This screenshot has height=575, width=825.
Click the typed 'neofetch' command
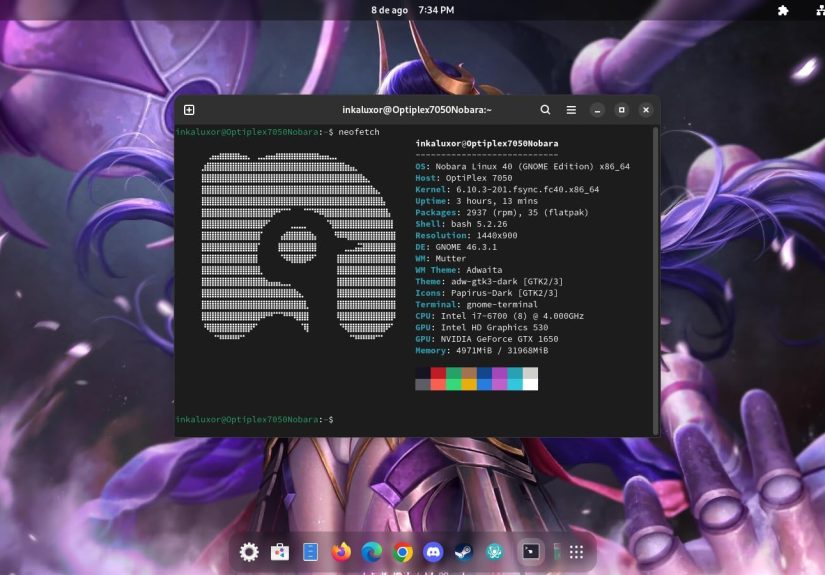tap(359, 132)
